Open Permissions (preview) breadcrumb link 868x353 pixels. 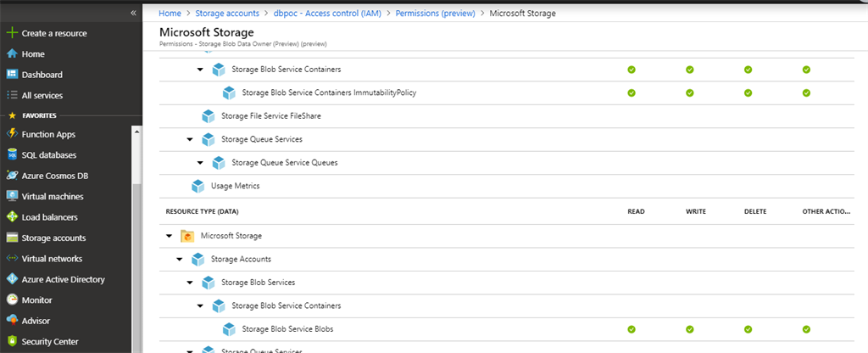(435, 14)
